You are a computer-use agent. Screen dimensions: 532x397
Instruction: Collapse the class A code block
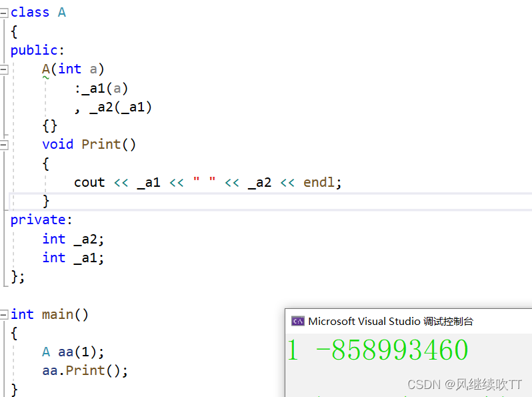[4, 13]
